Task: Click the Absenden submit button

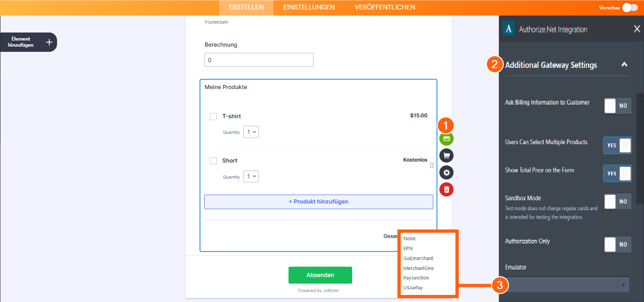Action: (x=320, y=275)
